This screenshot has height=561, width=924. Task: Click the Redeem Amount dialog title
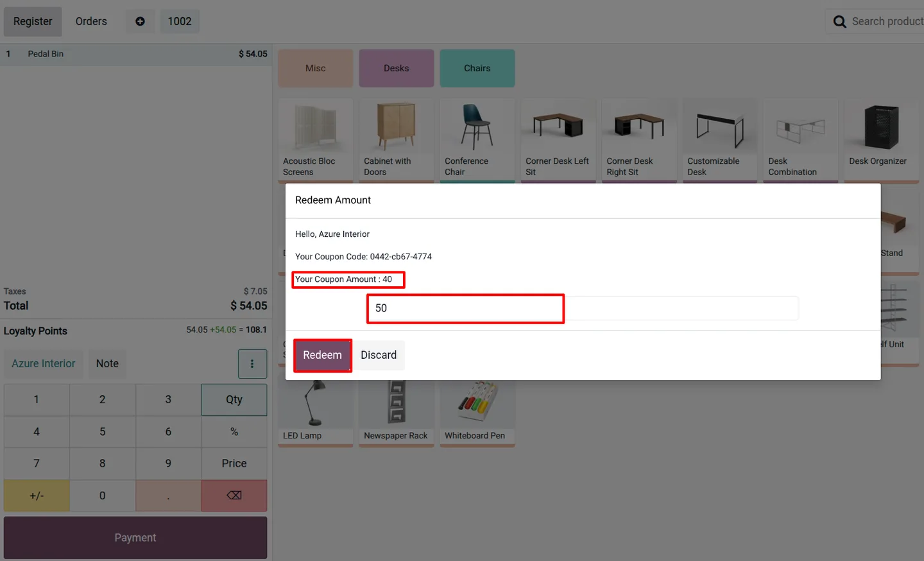[x=333, y=200]
